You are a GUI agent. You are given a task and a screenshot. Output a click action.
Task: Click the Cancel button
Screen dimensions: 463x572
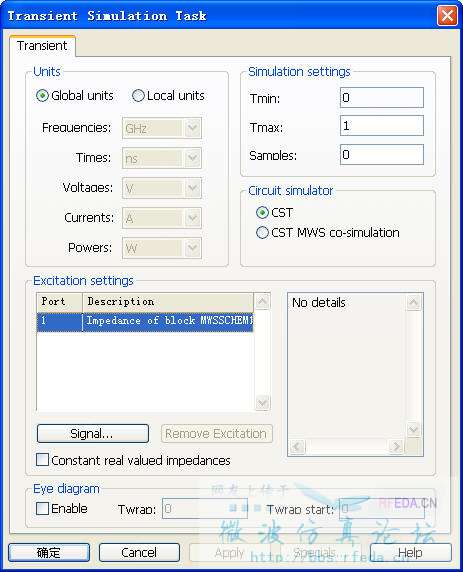tap(139, 553)
